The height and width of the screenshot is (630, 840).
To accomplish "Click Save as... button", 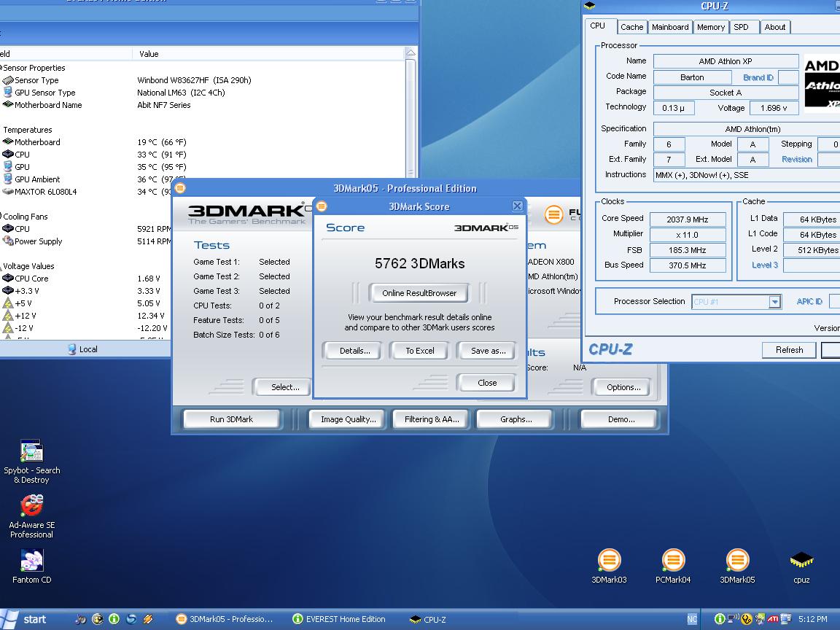I will 488,351.
